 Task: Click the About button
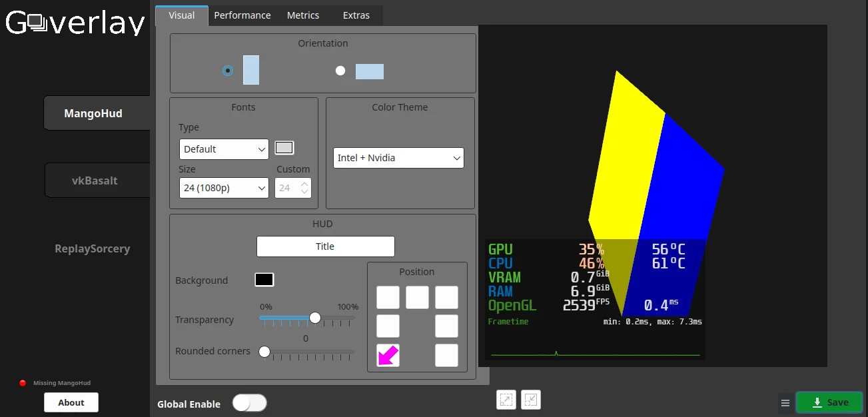pos(71,402)
